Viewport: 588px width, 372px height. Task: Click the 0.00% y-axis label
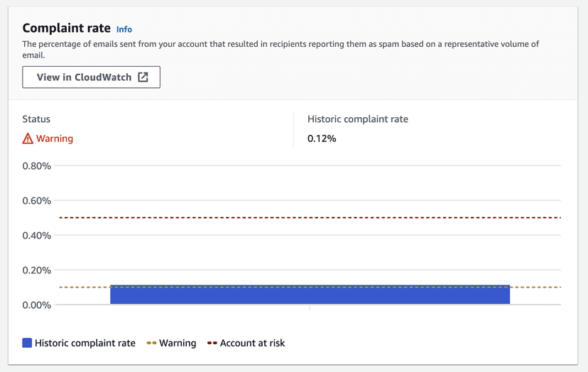point(37,305)
